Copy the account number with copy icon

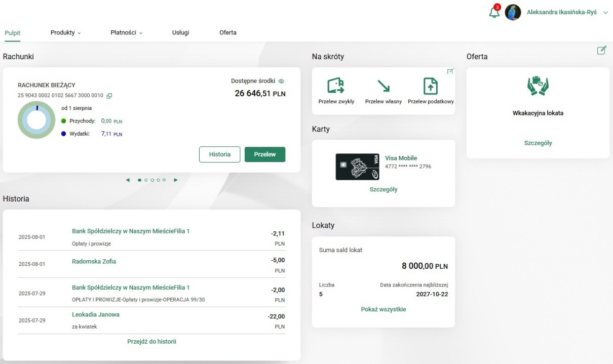click(109, 96)
